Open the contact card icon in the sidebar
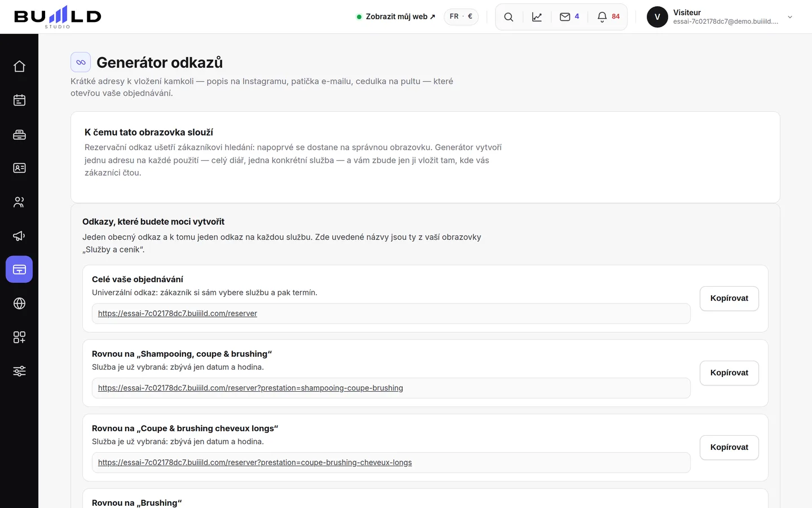Image resolution: width=812 pixels, height=508 pixels. 19,168
